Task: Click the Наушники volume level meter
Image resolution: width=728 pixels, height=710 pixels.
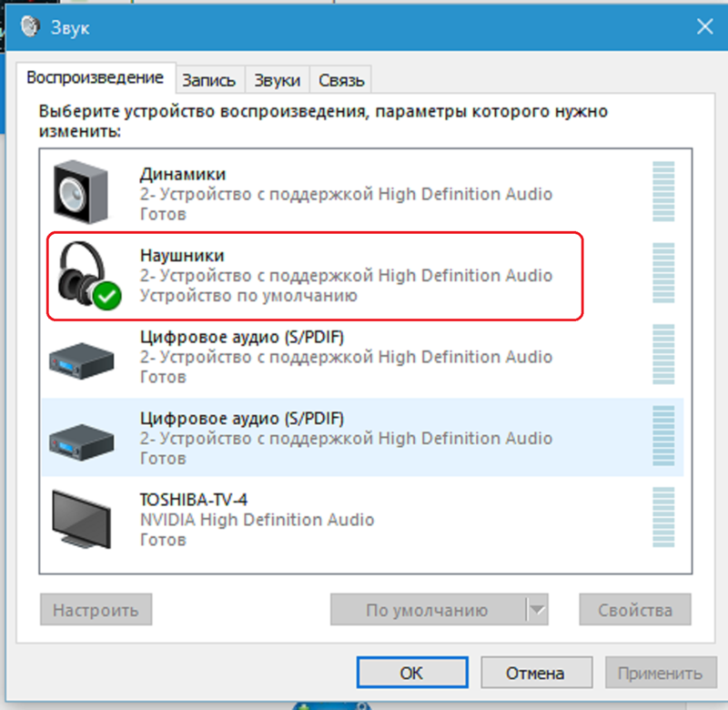Action: point(663,272)
